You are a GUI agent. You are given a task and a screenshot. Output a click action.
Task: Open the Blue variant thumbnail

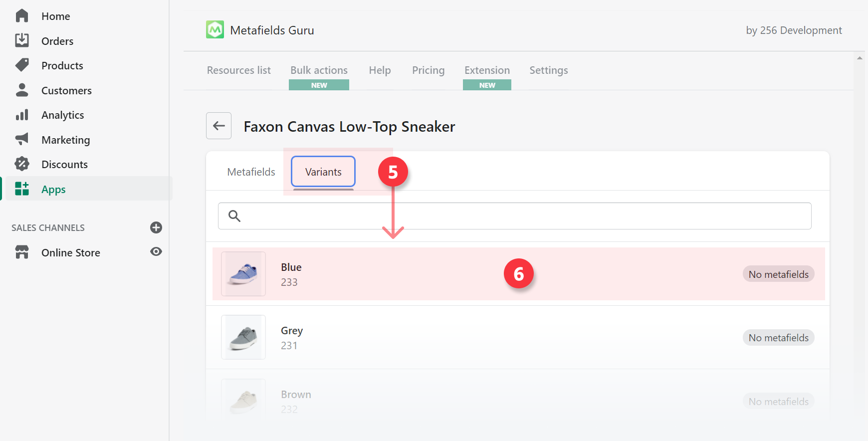click(x=243, y=274)
